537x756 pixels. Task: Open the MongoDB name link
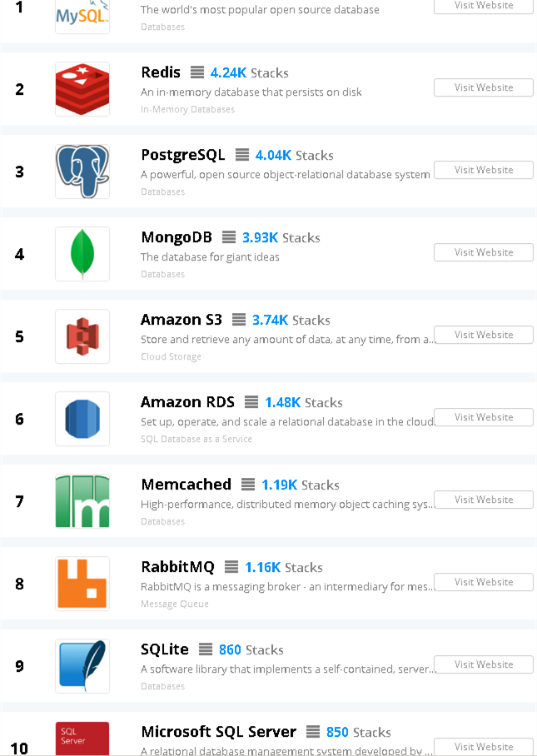(177, 237)
